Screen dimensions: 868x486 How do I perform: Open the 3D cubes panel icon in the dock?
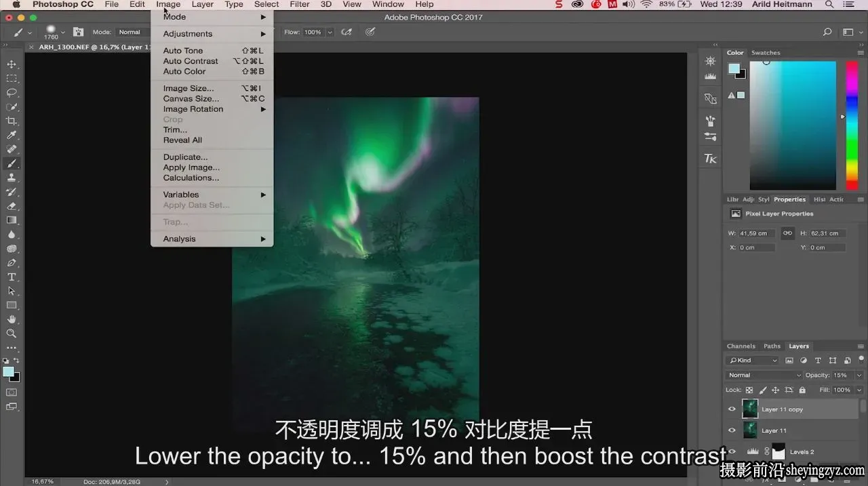coord(710,98)
